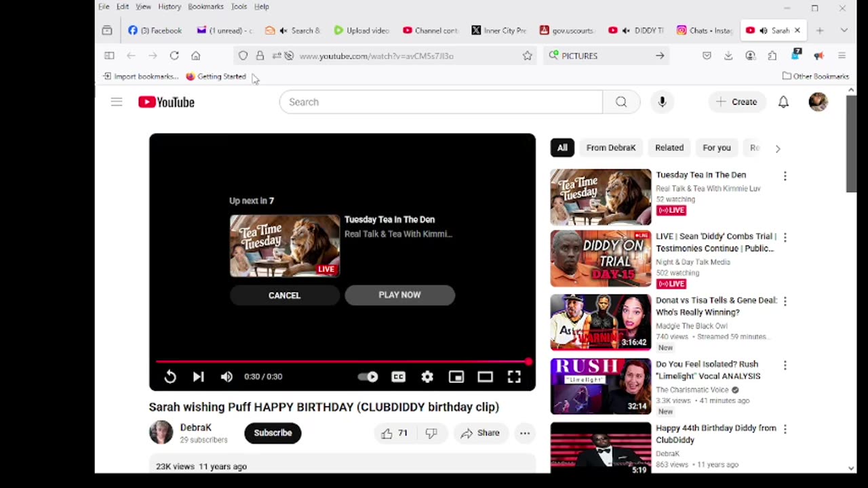
Task: Switch to miniplayer mode
Action: point(456,377)
